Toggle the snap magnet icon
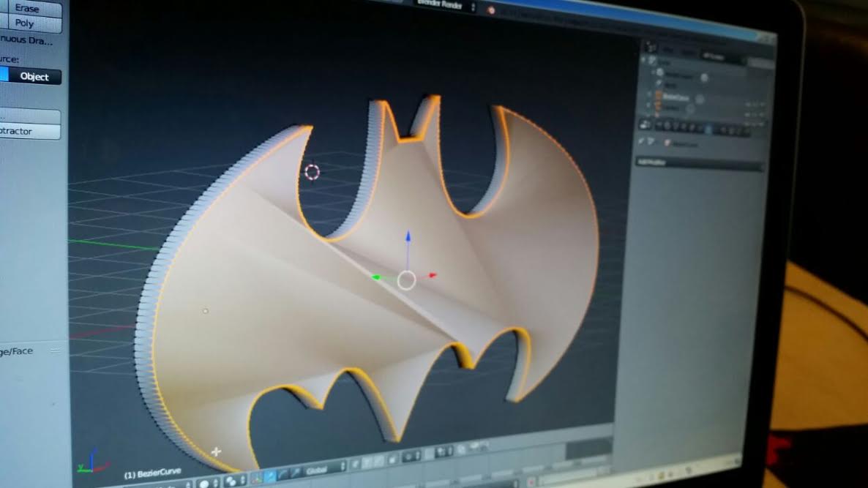 (x=430, y=454)
